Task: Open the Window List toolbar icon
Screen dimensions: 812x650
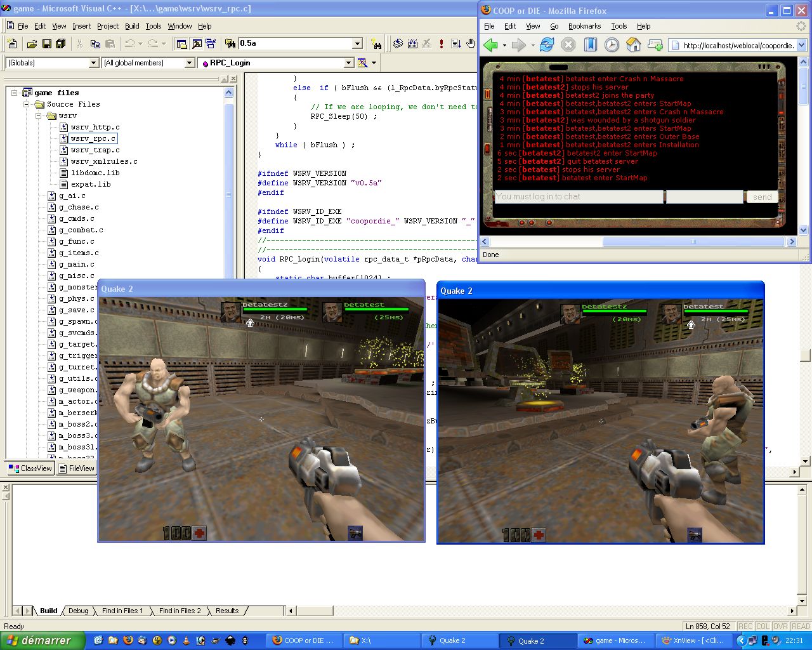Action: coord(211,44)
